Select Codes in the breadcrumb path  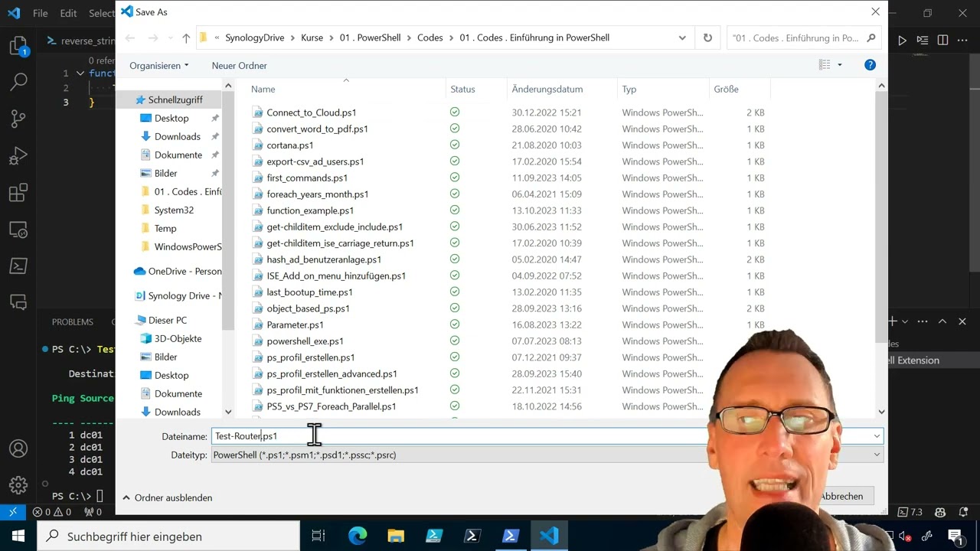[x=430, y=37]
